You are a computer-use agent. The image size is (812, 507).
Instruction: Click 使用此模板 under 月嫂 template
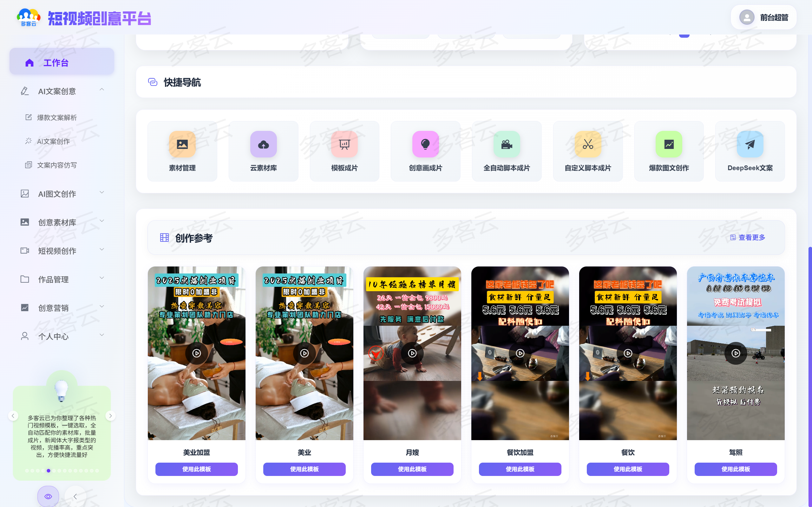(x=412, y=469)
